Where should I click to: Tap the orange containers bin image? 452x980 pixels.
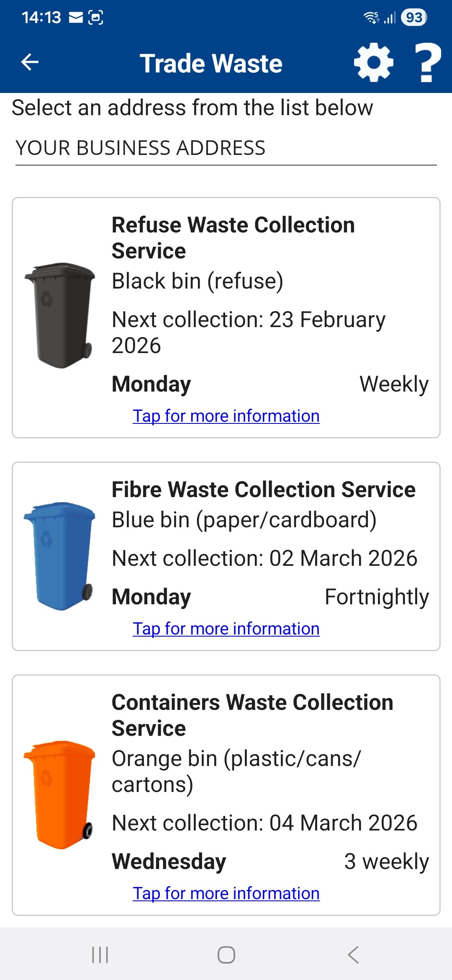(x=60, y=794)
